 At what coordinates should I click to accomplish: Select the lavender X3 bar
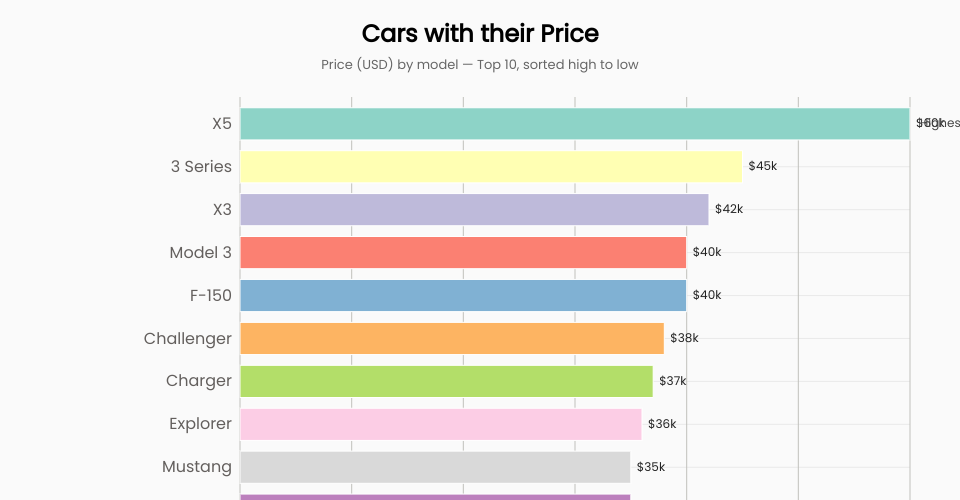[x=474, y=209]
